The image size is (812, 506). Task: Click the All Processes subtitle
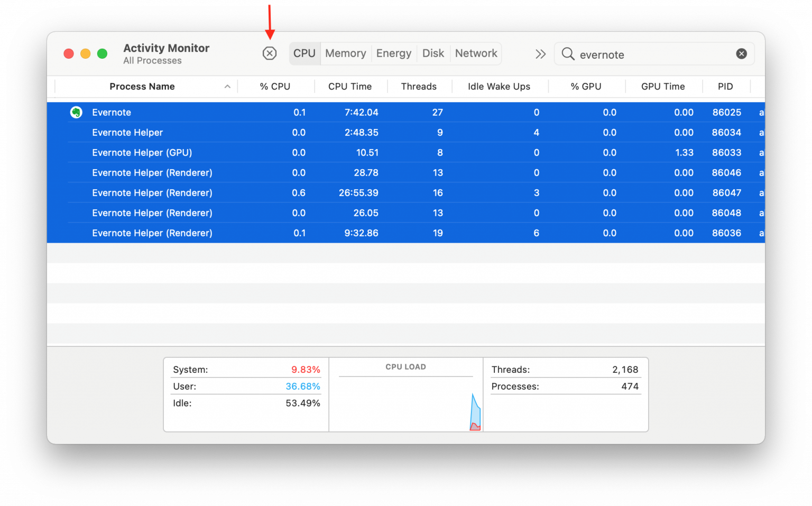pos(152,61)
